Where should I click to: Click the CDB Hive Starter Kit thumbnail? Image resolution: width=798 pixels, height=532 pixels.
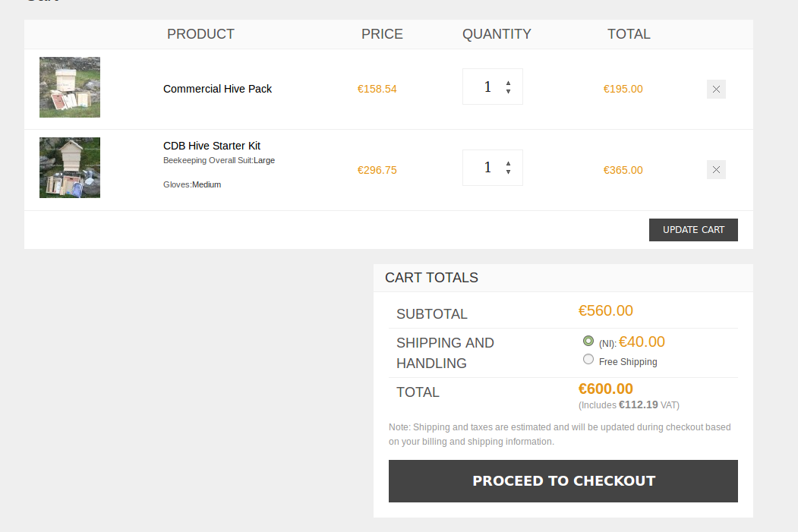(70, 168)
